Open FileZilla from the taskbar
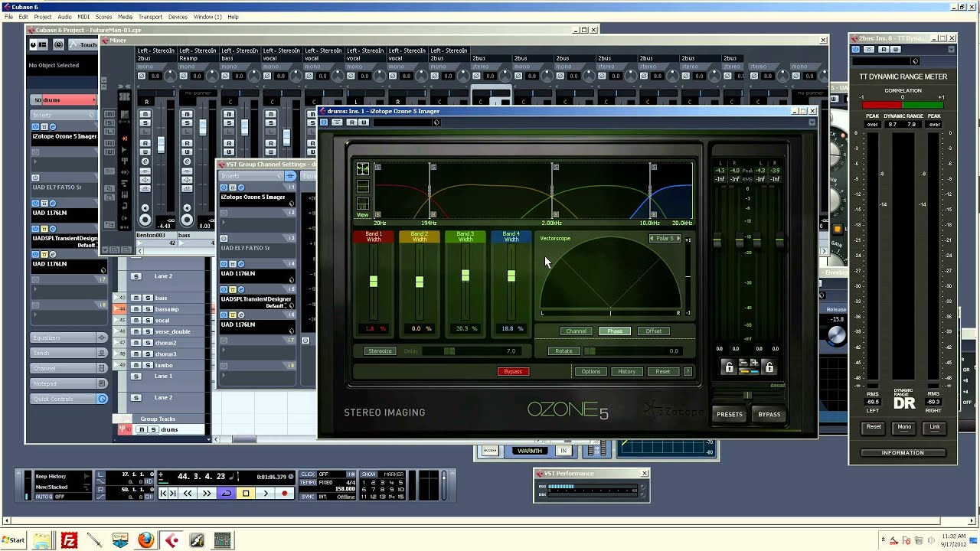980x551 pixels. click(x=69, y=540)
